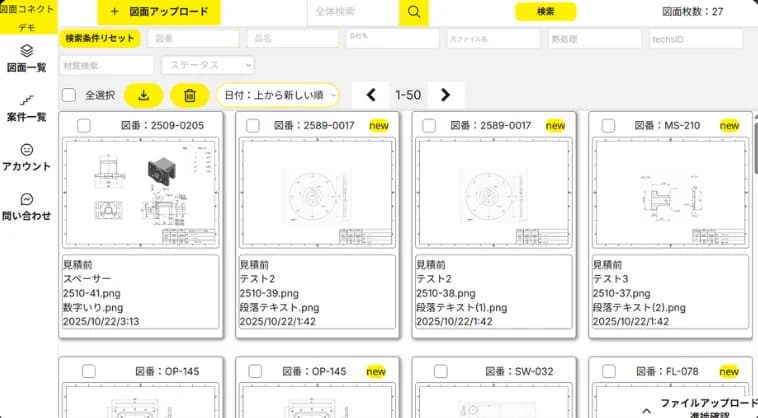Go to previous page arrow
This screenshot has width=758, height=418.
tap(371, 95)
